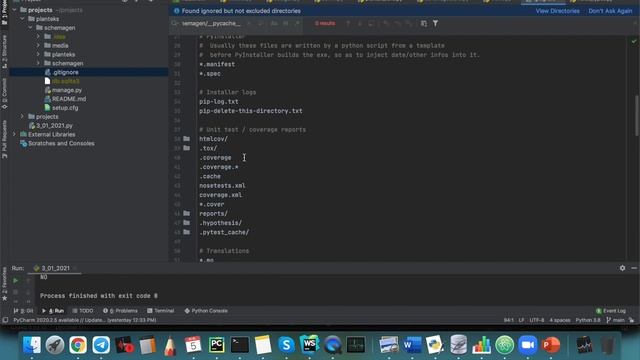Viewport: 640px width, 360px height.
Task: Click the PyCharm update notification text
Action: coord(84,320)
